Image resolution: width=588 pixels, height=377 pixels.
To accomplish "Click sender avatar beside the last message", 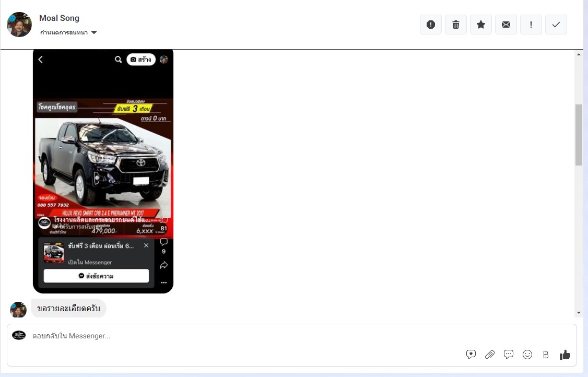I will (18, 310).
